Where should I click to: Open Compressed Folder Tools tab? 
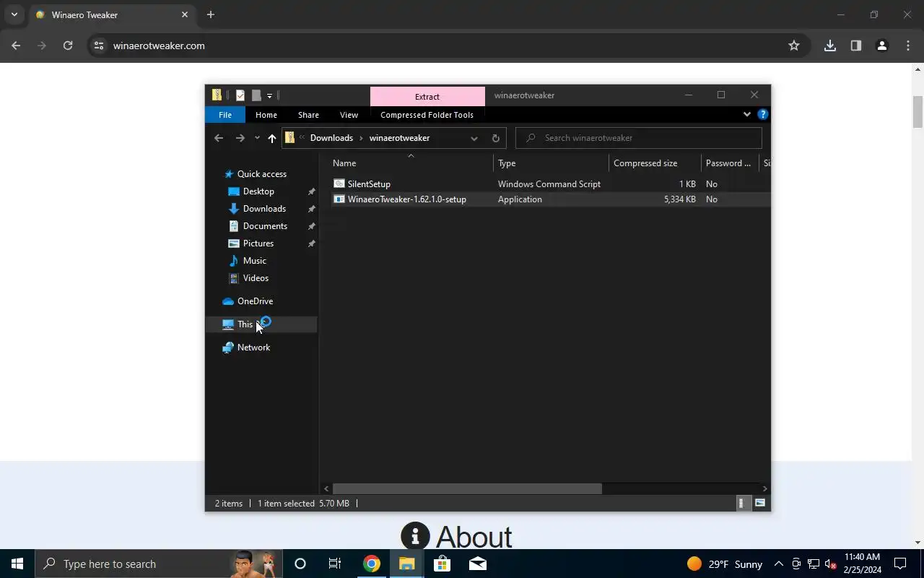tap(427, 115)
